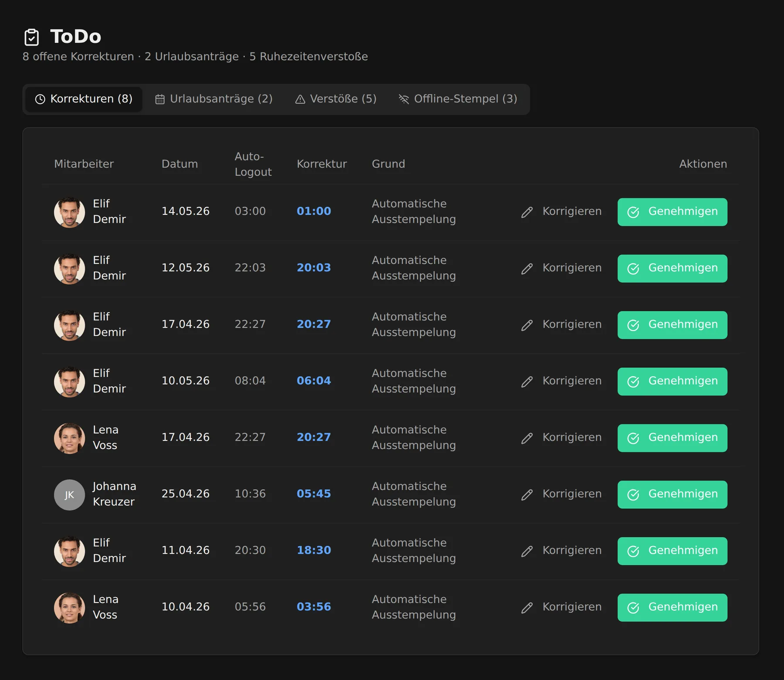Click the date 25.04.26
This screenshot has width=784, height=680.
point(186,494)
